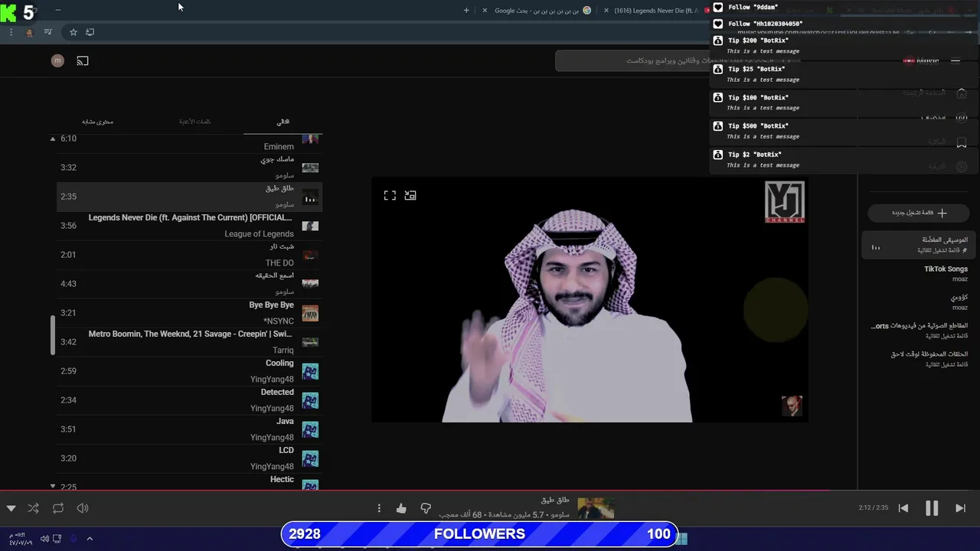Screen dimensions: 980x551
Task: Click the Bye Bye Bye album thumbnail
Action: click(310, 313)
